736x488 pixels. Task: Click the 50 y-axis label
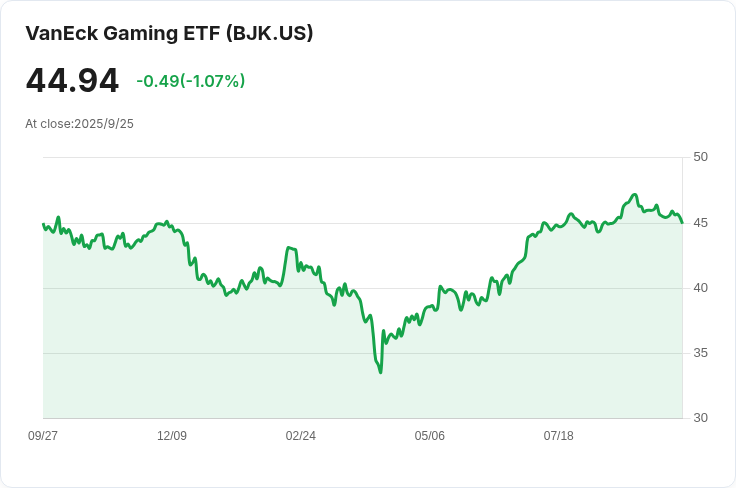pos(700,157)
